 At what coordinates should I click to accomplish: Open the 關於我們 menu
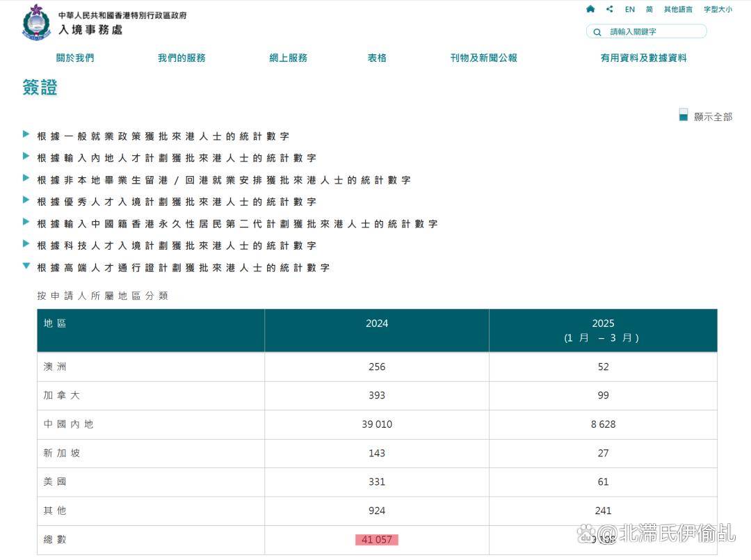pyautogui.click(x=75, y=58)
